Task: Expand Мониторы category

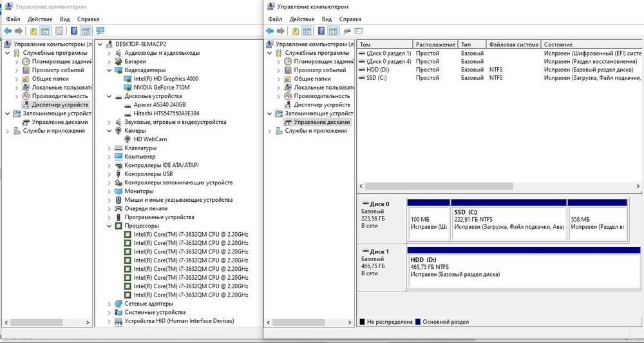Action: pos(109,191)
